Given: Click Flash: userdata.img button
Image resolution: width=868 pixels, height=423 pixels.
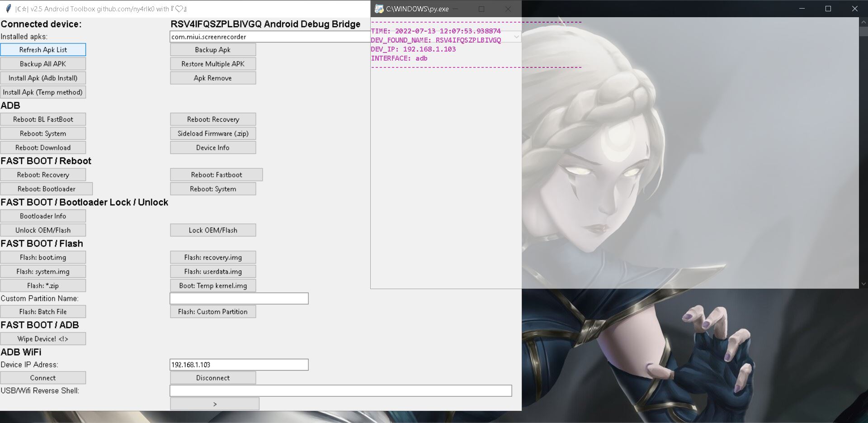Looking at the screenshot, I should click(213, 271).
